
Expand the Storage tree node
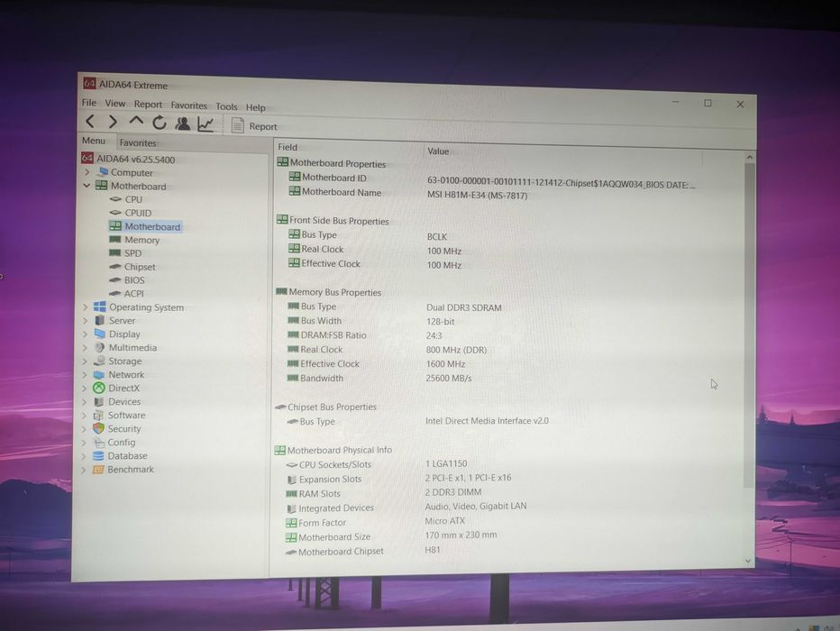(x=85, y=361)
